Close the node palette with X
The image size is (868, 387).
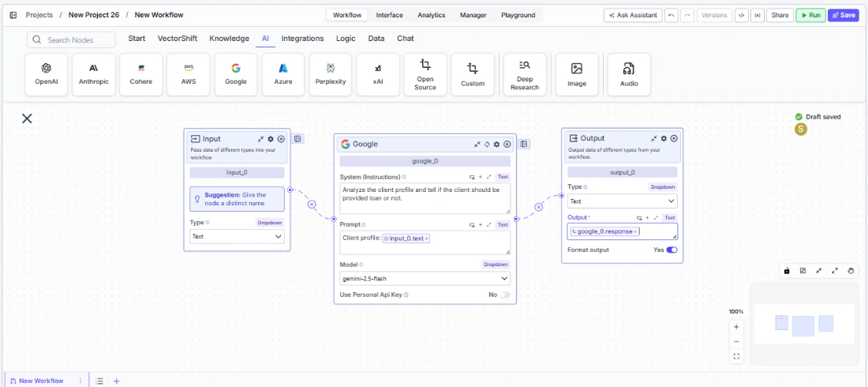(27, 118)
